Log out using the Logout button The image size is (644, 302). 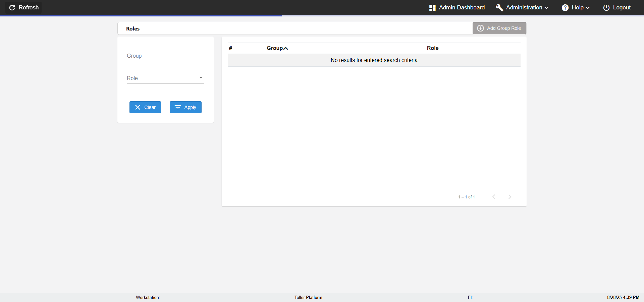point(617,7)
